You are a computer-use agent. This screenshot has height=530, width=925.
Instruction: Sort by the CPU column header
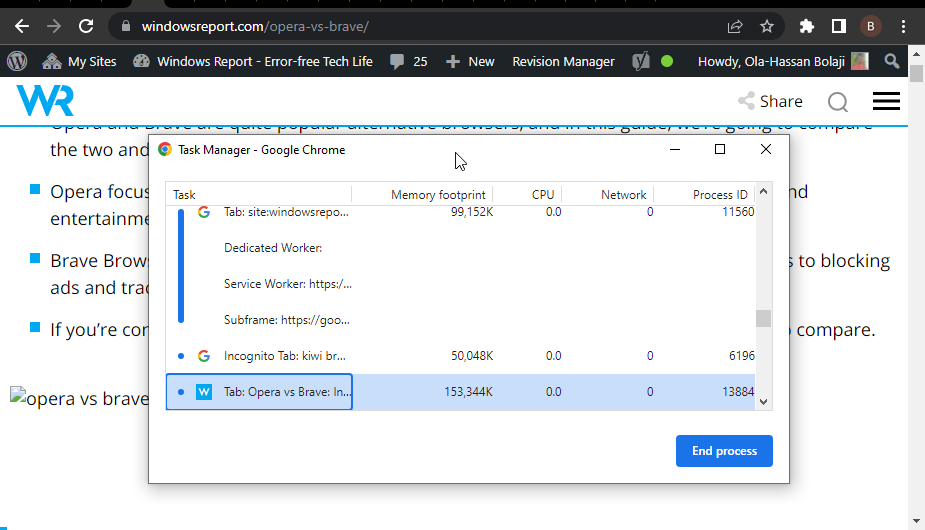pos(527,195)
